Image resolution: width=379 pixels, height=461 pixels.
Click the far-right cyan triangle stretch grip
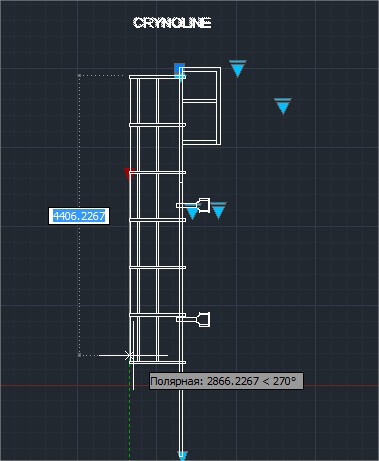coord(283,106)
